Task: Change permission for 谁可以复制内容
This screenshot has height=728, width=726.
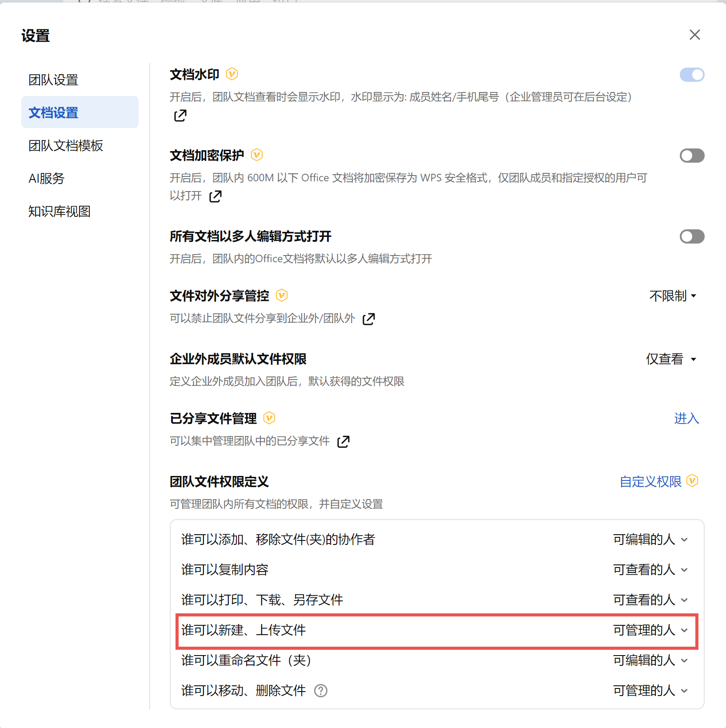Action: (x=650, y=570)
